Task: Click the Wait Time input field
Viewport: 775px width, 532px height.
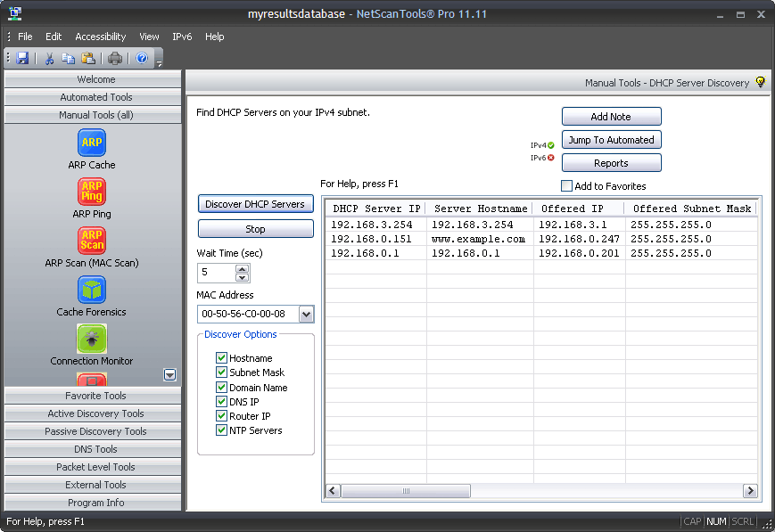Action: pos(217,273)
